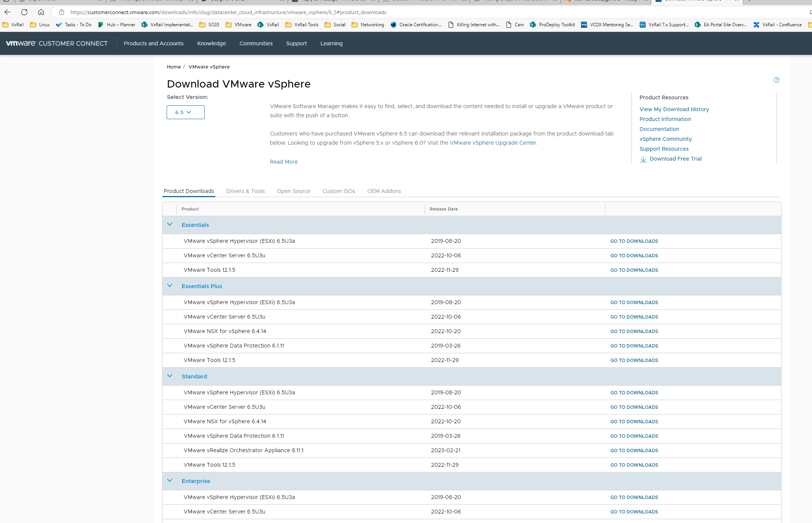The width and height of the screenshot is (812, 523).
Task: Go to downloads for NSX 6.4.14 under Essentials Plus
Action: 634,331
